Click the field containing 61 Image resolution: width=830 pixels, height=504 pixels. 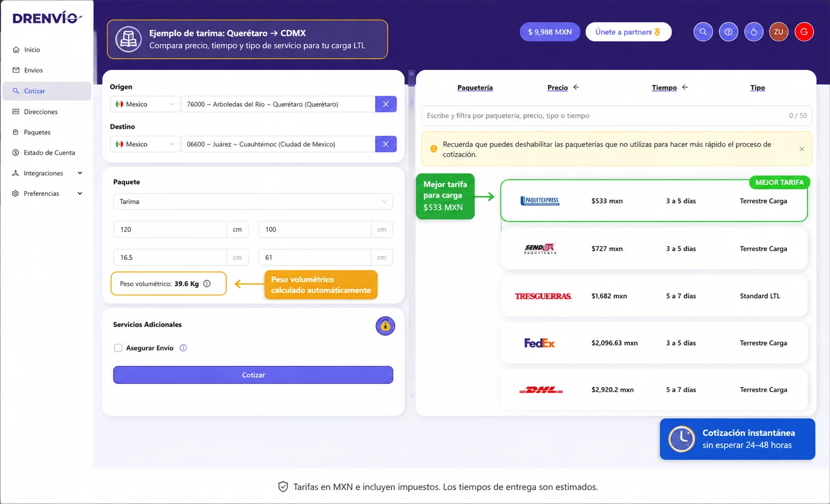pyautogui.click(x=315, y=257)
